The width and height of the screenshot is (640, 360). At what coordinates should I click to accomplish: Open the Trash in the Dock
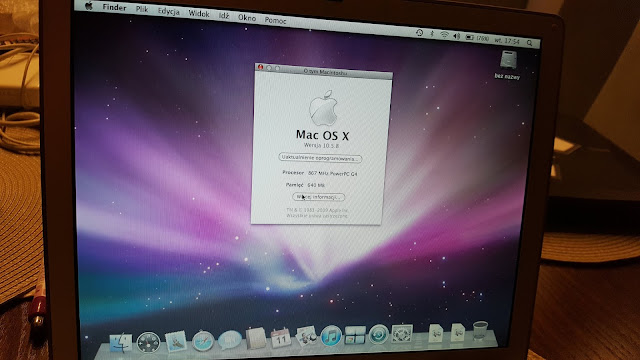pos(480,331)
